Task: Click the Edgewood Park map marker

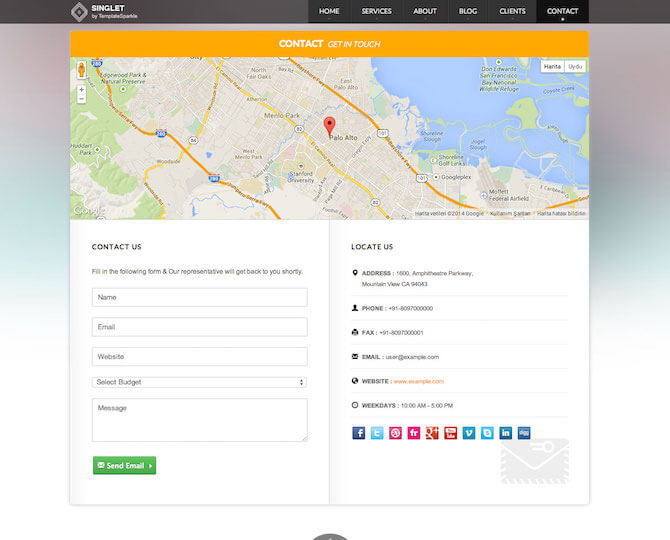Action: coord(123,89)
